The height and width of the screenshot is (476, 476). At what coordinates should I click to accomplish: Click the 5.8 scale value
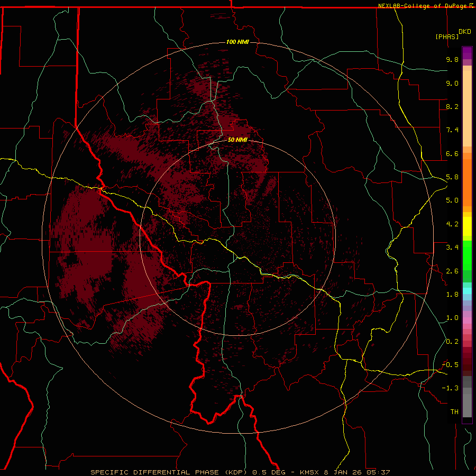pos(452,177)
